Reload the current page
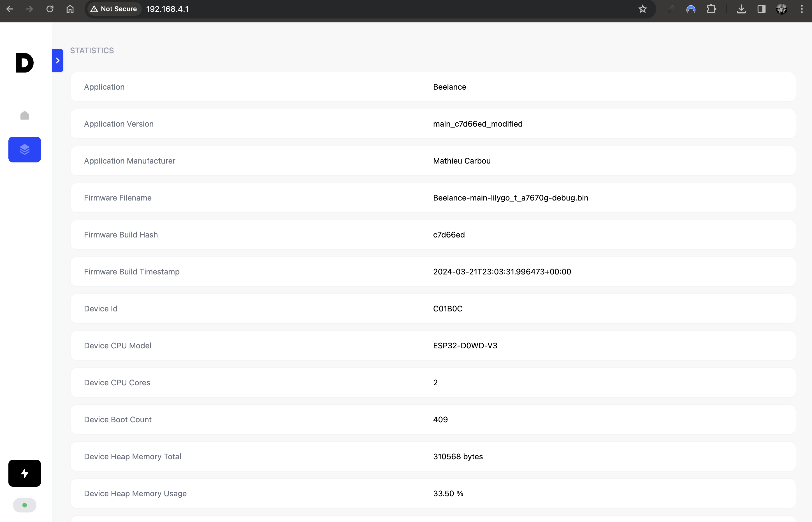Screen dimensions: 812x522 [x=50, y=9]
